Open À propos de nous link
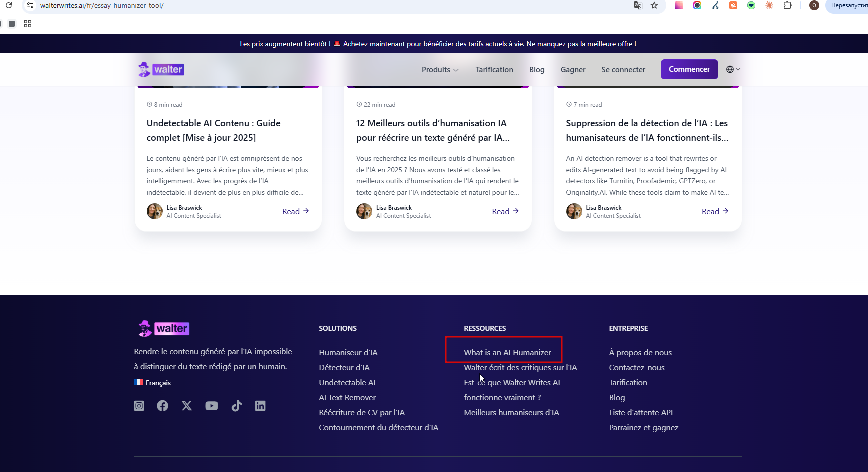Screen dimensions: 868x472 (x=640, y=353)
